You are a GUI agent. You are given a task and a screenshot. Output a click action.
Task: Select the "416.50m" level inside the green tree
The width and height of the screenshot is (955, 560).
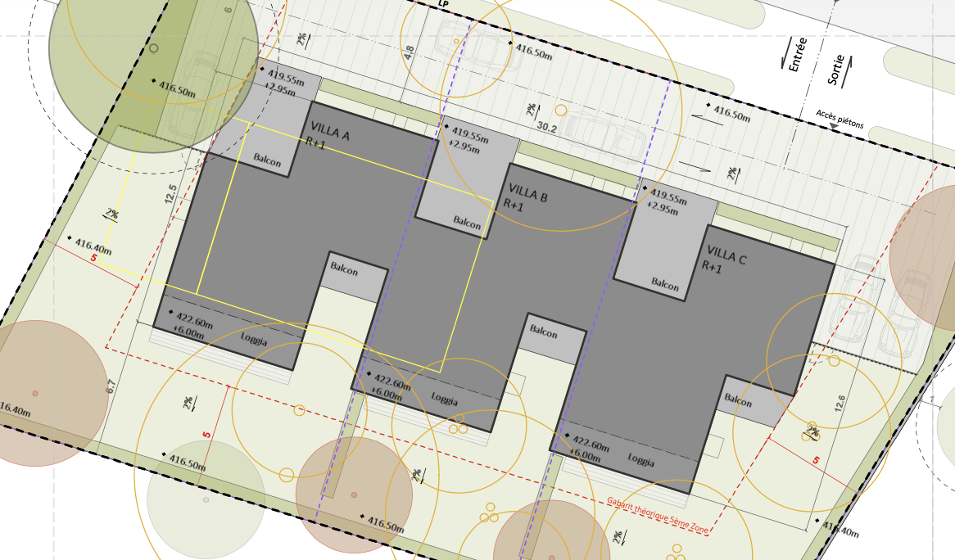pos(177,89)
